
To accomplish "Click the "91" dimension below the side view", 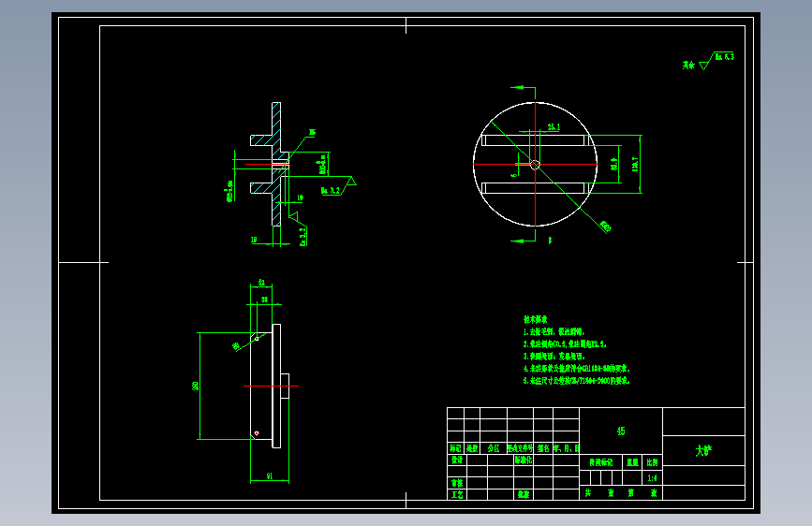I will pos(270,475).
